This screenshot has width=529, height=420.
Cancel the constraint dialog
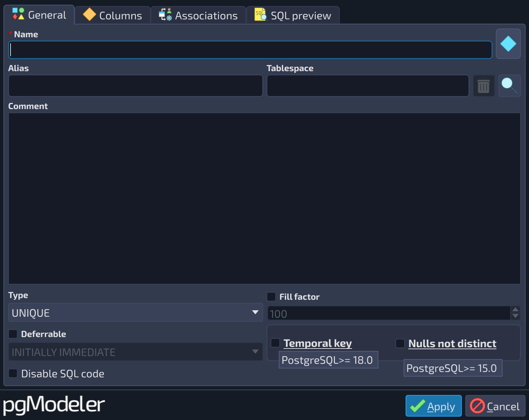(495, 406)
